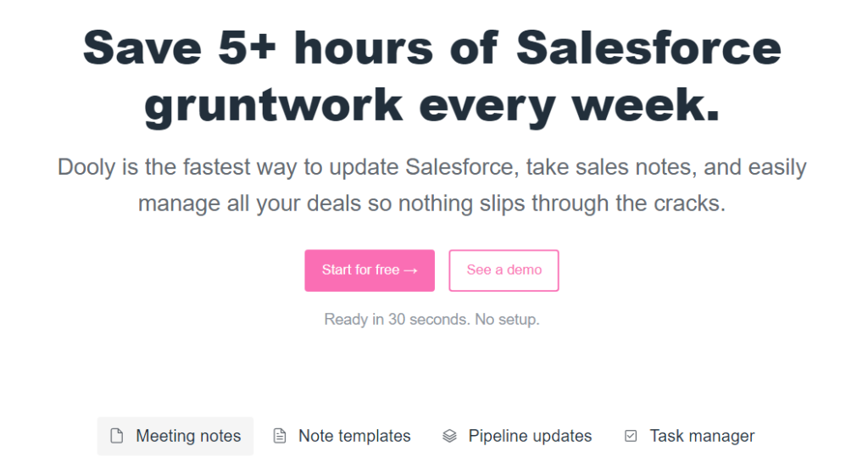This screenshot has width=868, height=463.
Task: Click "every week." in the headline
Action: (570, 105)
